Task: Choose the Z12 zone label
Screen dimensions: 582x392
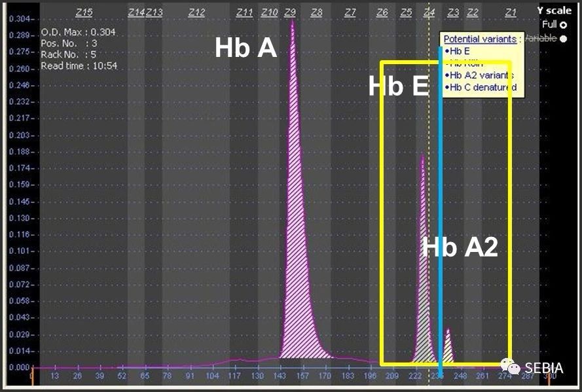Action: coord(196,12)
